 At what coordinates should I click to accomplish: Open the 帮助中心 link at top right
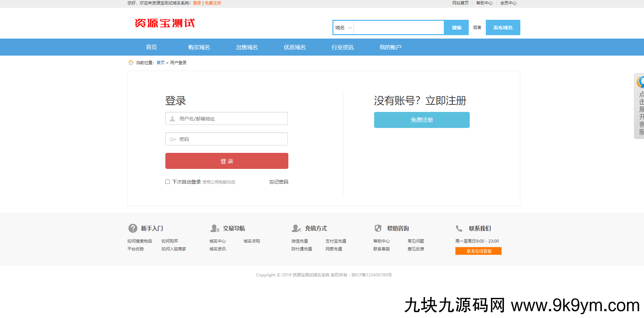(x=484, y=3)
